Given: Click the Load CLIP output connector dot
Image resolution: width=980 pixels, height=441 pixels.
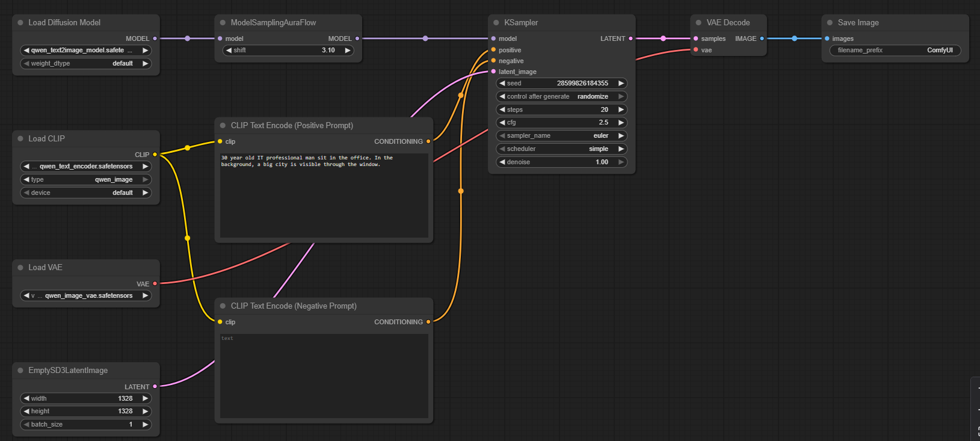Looking at the screenshot, I should tap(155, 155).
